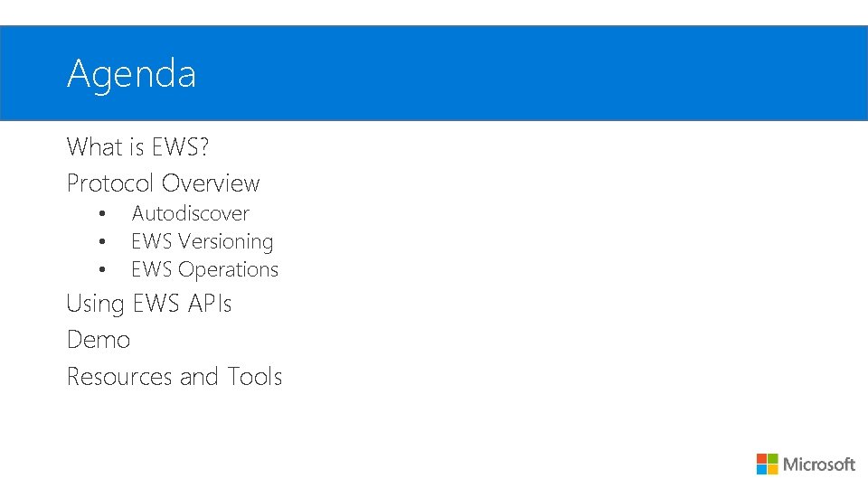The height and width of the screenshot is (488, 868).
Task: Click the word 'Resources' in the last agenda item
Action: click(119, 377)
